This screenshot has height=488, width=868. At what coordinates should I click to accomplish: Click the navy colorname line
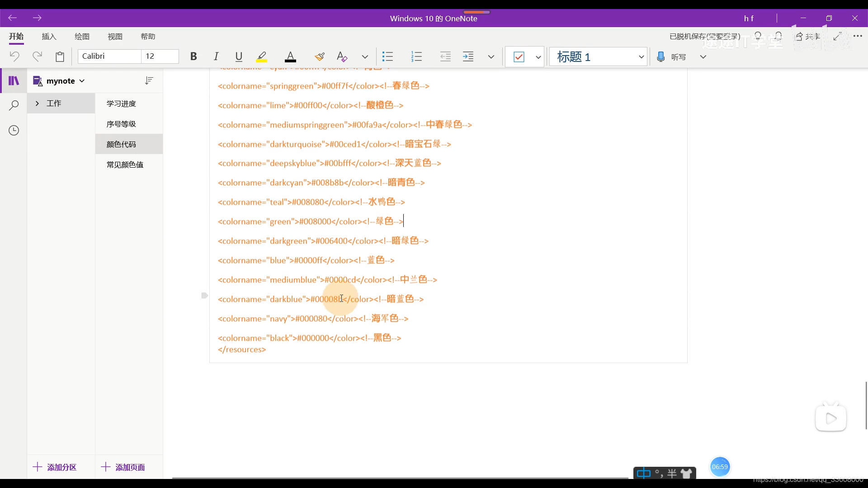coord(313,319)
